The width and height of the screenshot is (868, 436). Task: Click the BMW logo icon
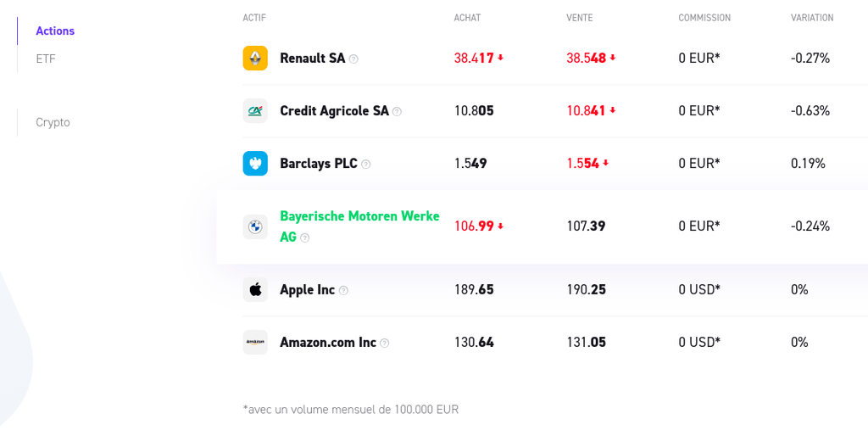255,226
